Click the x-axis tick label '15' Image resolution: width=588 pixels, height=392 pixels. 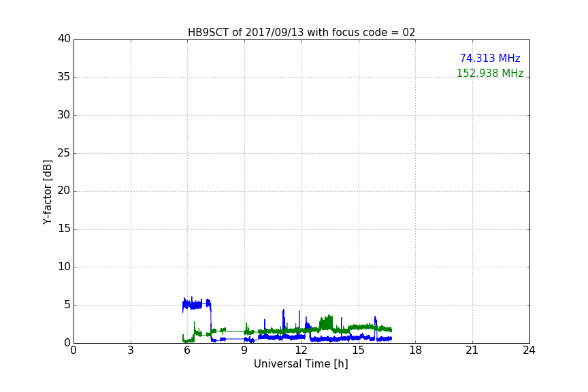pyautogui.click(x=358, y=350)
